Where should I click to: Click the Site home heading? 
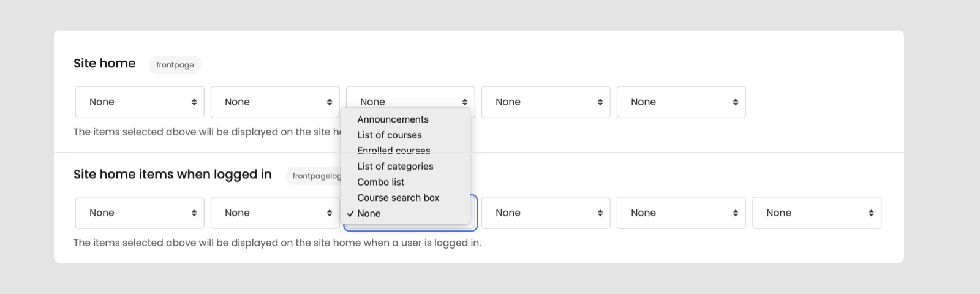[x=105, y=63]
